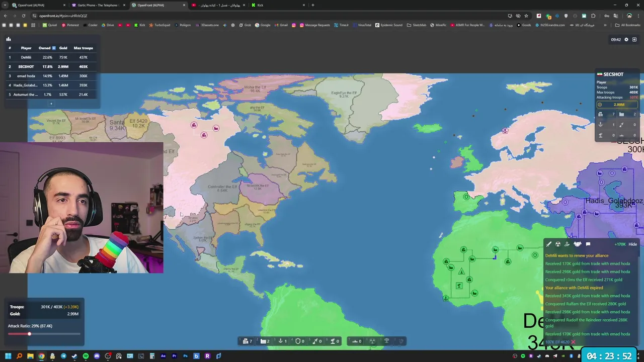Toggle chat events filter icon
This screenshot has height=362, width=644.
(588, 244)
